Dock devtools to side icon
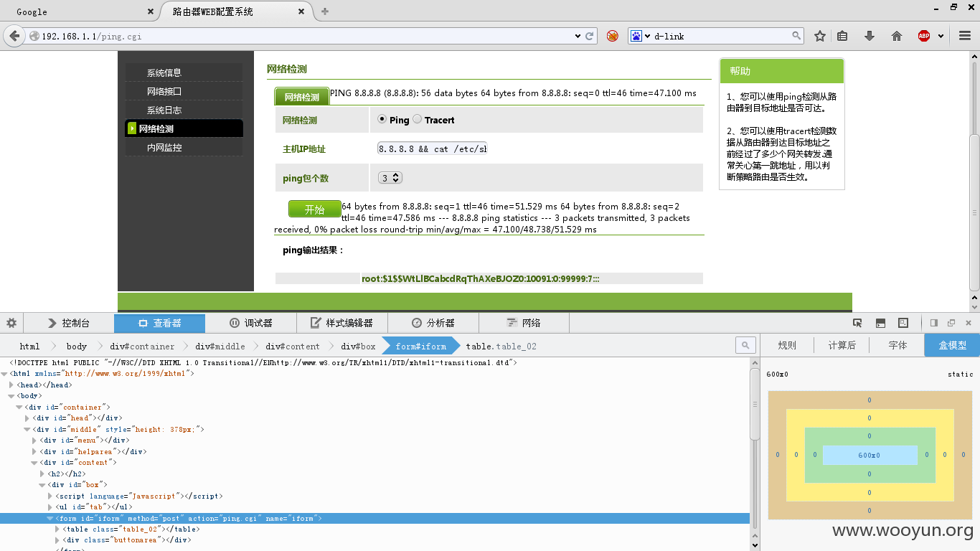The width and height of the screenshot is (980, 551). coord(934,323)
